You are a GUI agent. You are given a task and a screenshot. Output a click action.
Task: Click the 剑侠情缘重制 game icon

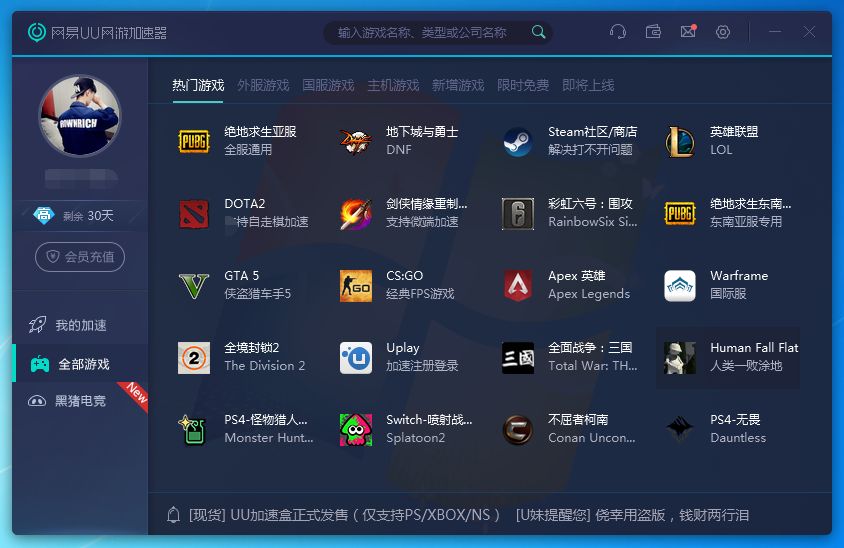tap(356, 213)
